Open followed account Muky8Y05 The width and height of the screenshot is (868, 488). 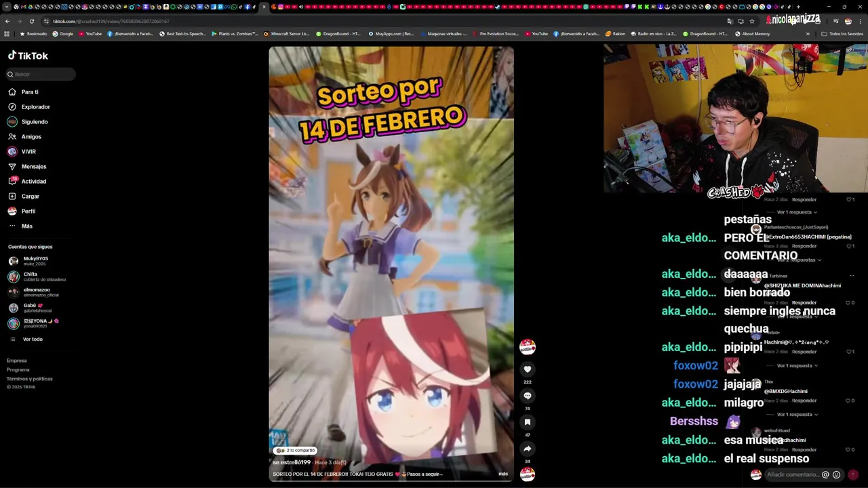[x=28, y=260]
